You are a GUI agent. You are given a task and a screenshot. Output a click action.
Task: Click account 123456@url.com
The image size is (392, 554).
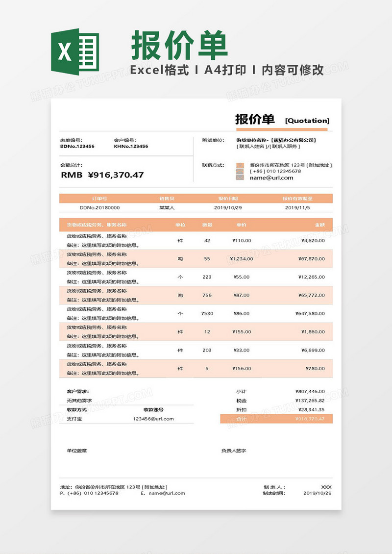[x=154, y=419]
